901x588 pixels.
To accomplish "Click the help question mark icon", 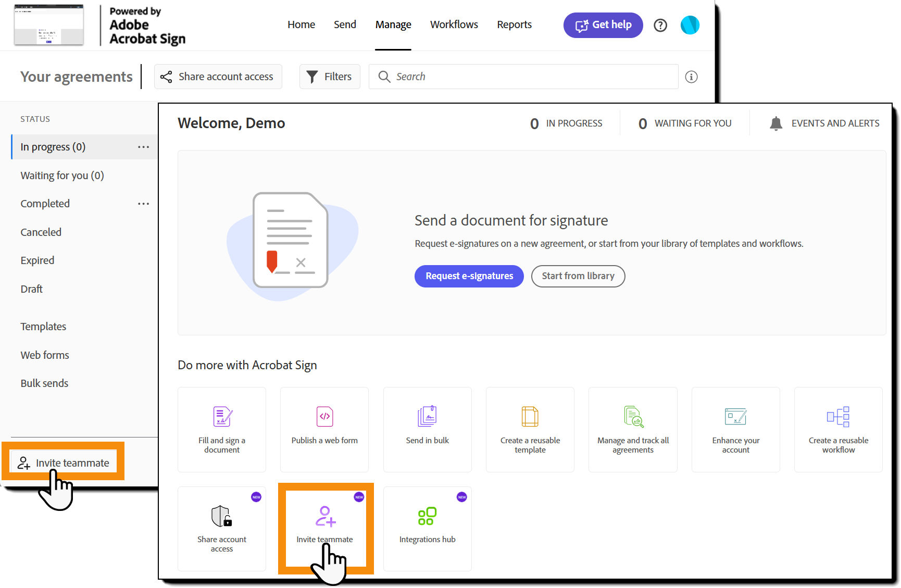I will [660, 25].
